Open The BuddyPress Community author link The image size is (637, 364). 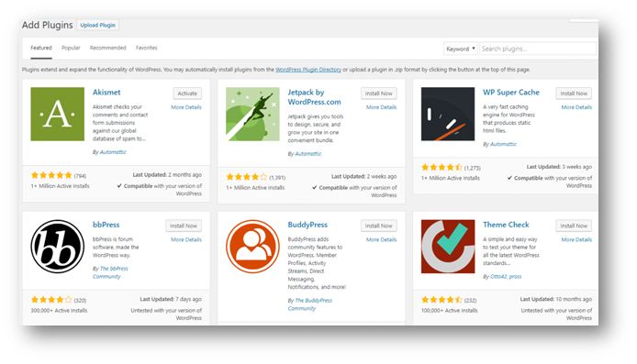[310, 304]
